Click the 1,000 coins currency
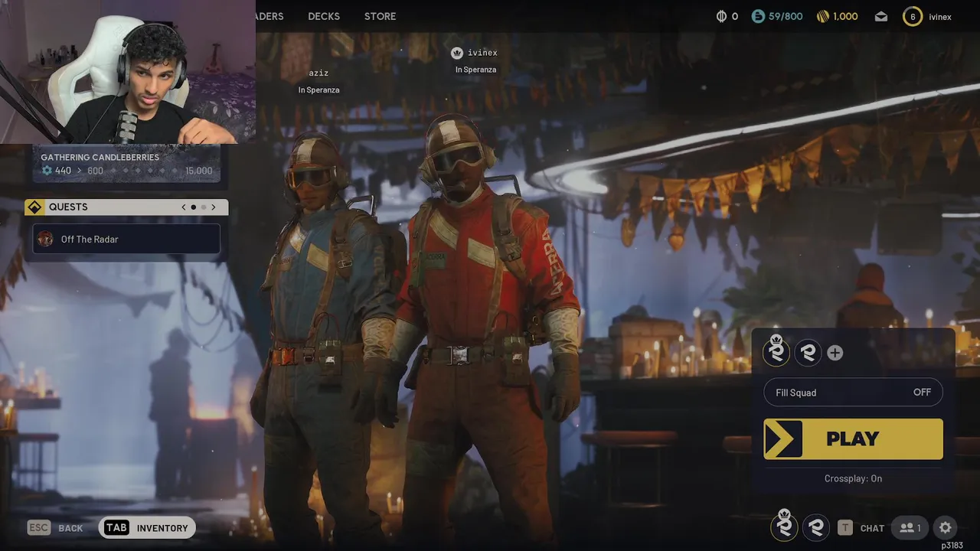 pos(838,16)
